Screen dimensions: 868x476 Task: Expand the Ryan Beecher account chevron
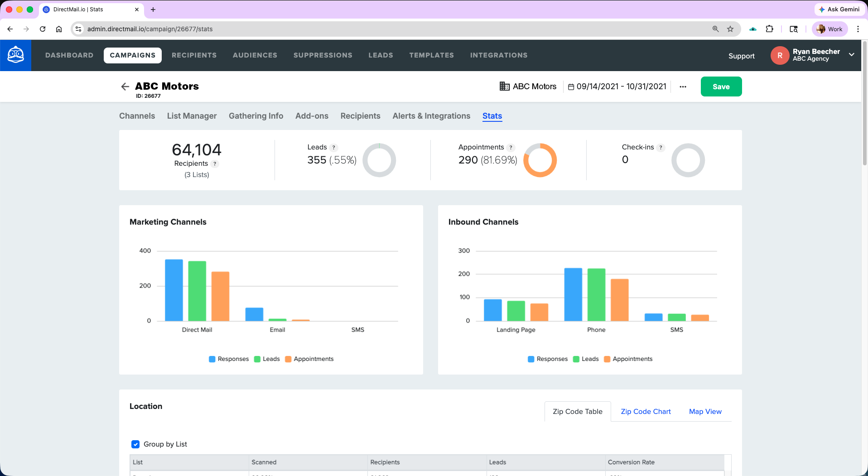click(x=852, y=55)
